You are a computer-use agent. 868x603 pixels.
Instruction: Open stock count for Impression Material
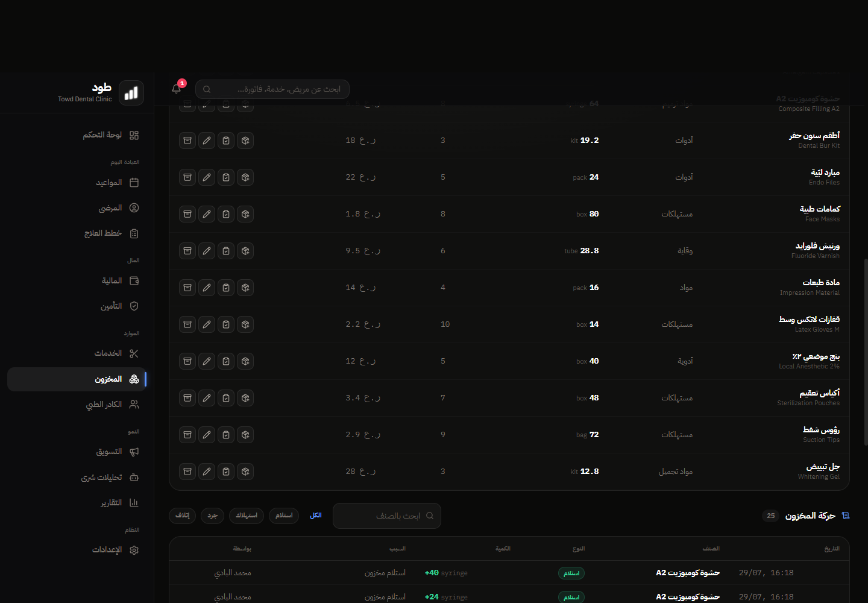[x=226, y=288]
